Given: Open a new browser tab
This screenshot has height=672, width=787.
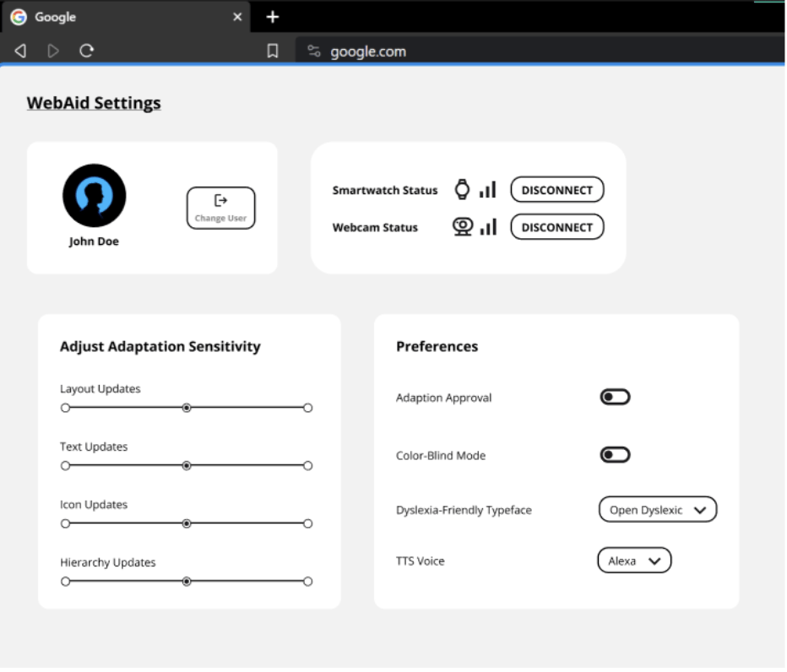Looking at the screenshot, I should (x=272, y=17).
